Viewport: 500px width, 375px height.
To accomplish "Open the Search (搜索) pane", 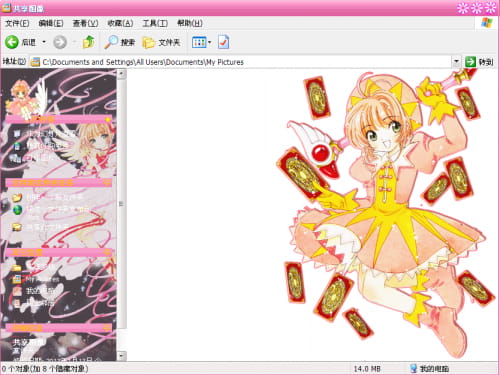I will point(119,42).
